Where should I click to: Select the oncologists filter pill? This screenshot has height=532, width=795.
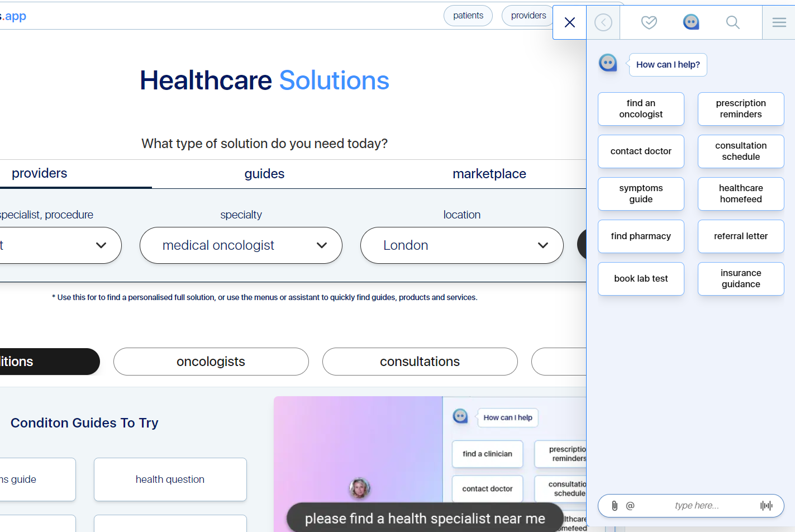pos(211,362)
